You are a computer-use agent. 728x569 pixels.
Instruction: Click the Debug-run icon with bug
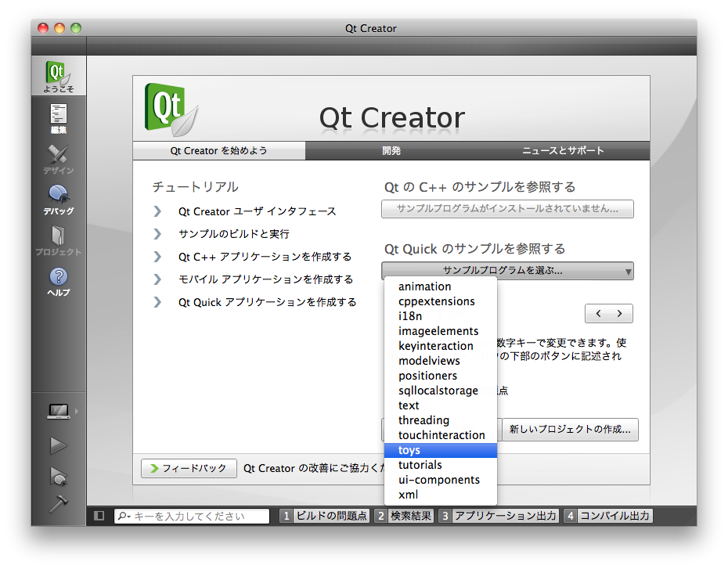click(59, 475)
